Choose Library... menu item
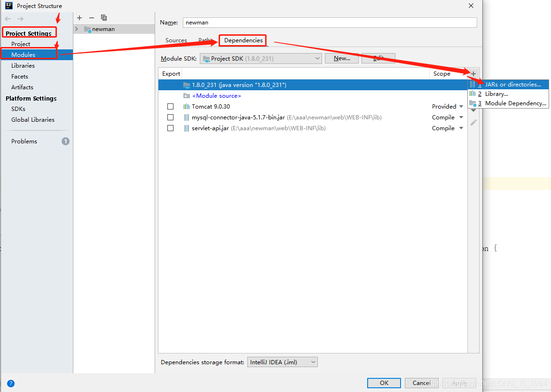 coord(508,94)
